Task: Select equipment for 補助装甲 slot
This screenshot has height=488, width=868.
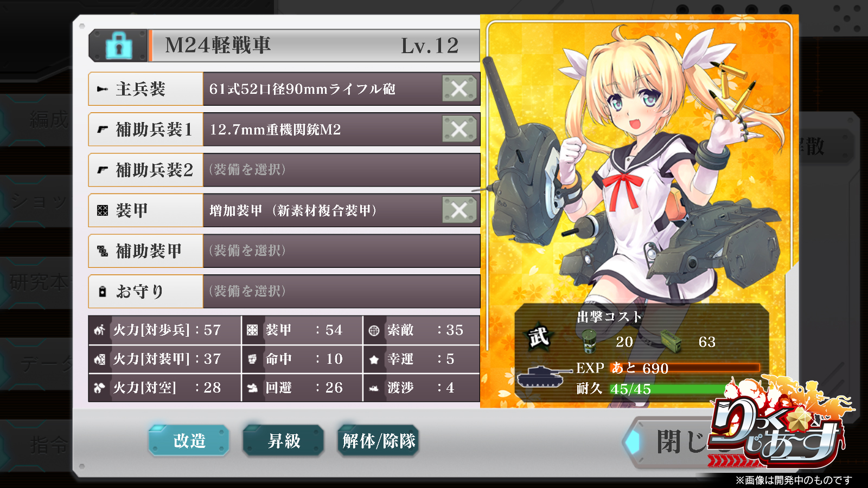Action: click(341, 251)
